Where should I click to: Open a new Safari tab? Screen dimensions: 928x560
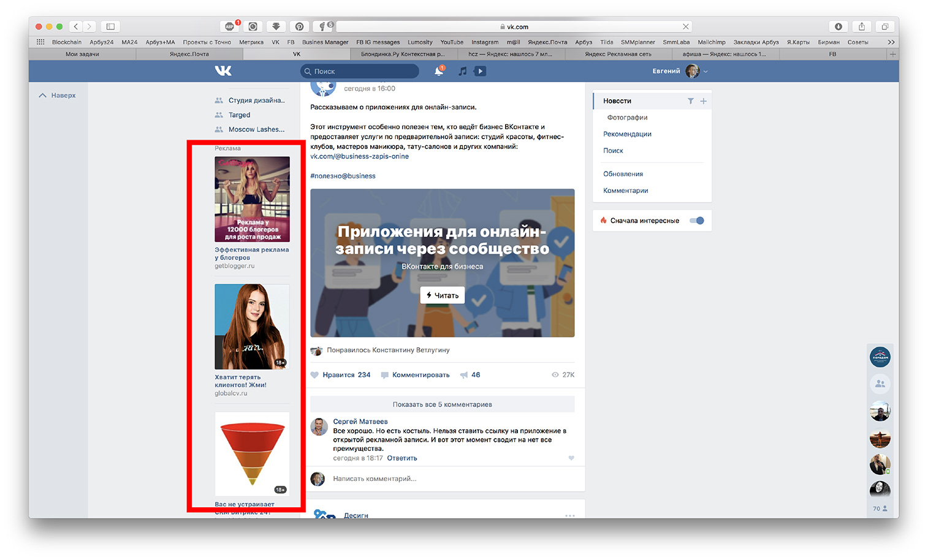892,54
